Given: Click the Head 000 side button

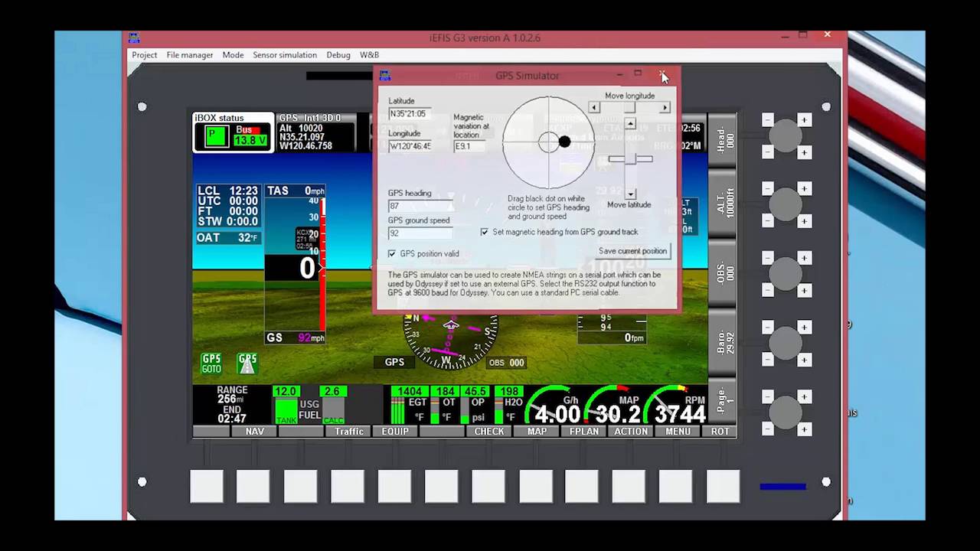Looking at the screenshot, I should (722, 142).
